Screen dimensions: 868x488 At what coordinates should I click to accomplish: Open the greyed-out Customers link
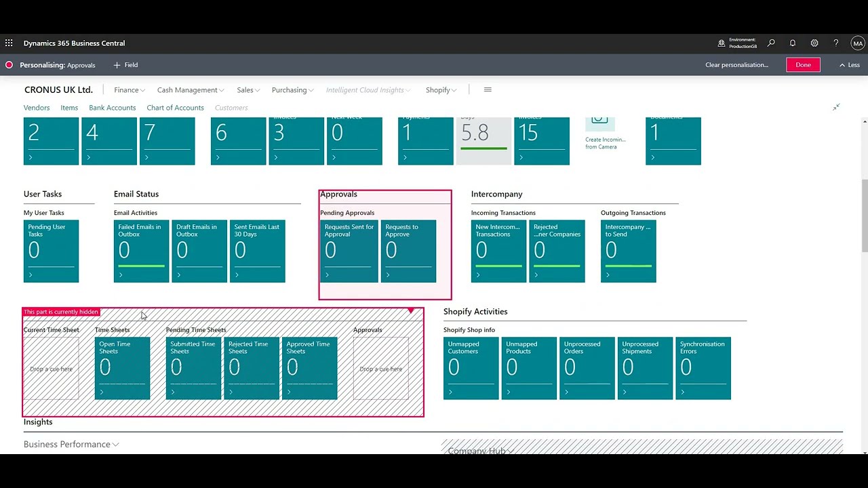point(231,108)
